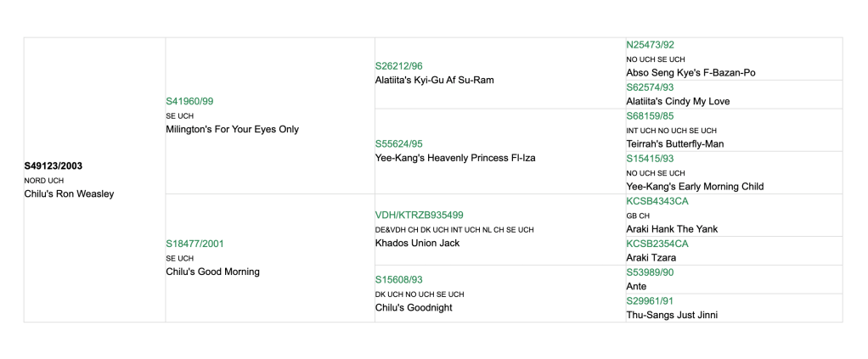The height and width of the screenshot is (359, 868).
Task: Click registration number S15608/93
Action: pyautogui.click(x=398, y=279)
